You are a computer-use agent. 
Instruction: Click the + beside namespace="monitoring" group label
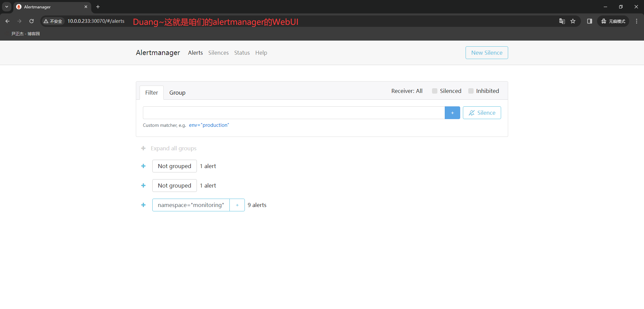click(237, 205)
